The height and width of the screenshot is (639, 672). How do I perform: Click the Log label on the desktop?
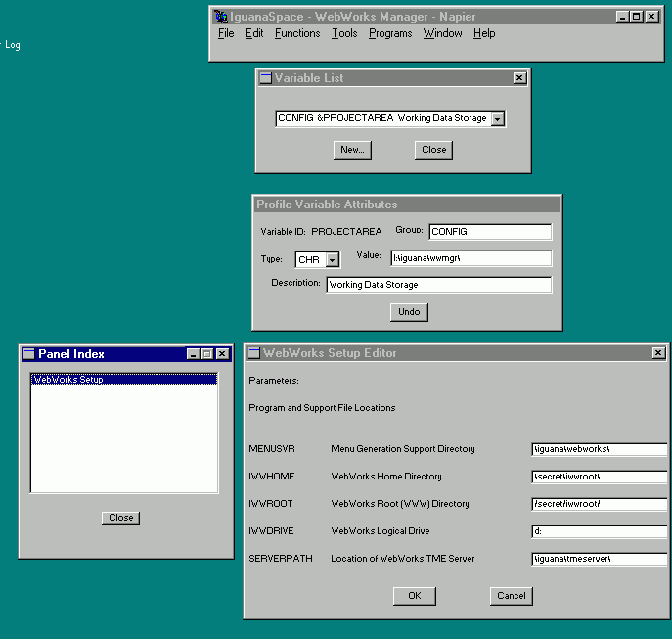pos(13,45)
